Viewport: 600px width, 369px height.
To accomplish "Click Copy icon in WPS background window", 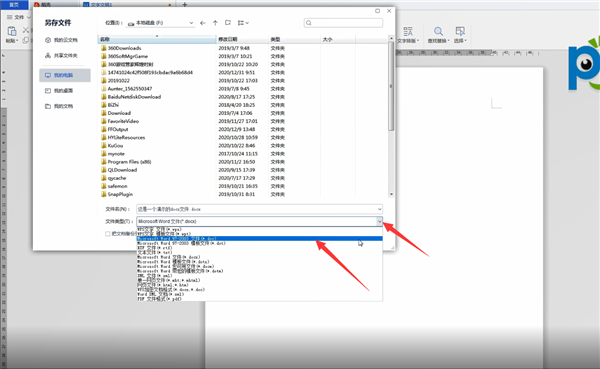I will point(26,40).
